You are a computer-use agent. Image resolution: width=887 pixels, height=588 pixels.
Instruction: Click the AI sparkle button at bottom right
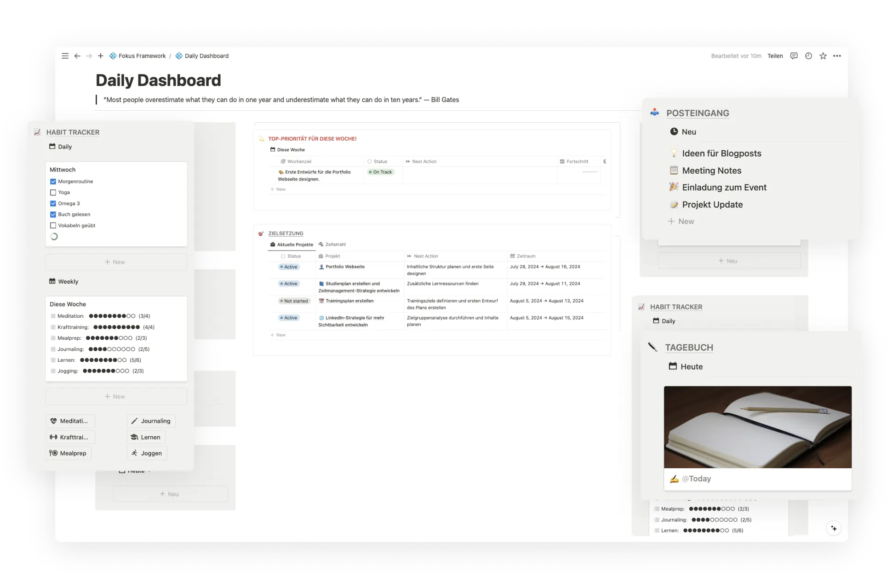834,528
